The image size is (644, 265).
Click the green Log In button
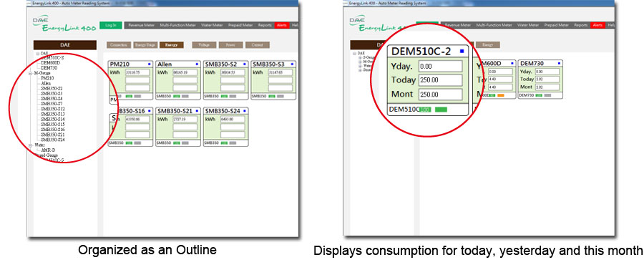tap(111, 25)
